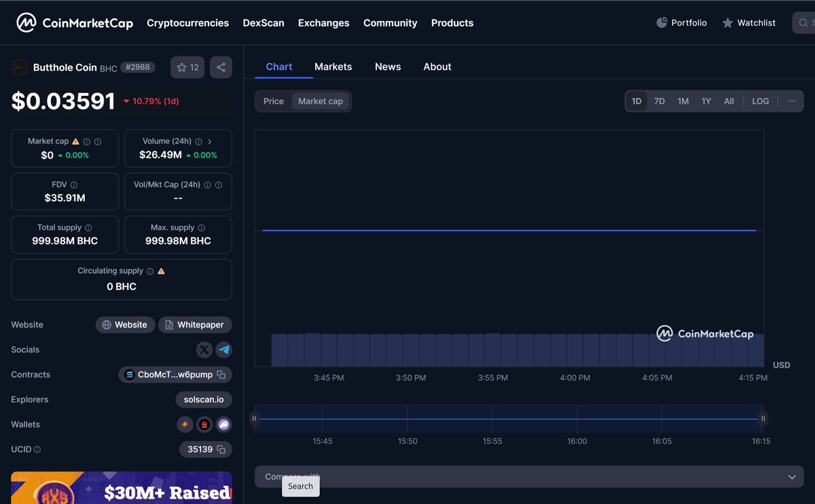Viewport: 815px width, 504px height.
Task: Click the CboMcT...w6pump contract button
Action: (x=175, y=375)
